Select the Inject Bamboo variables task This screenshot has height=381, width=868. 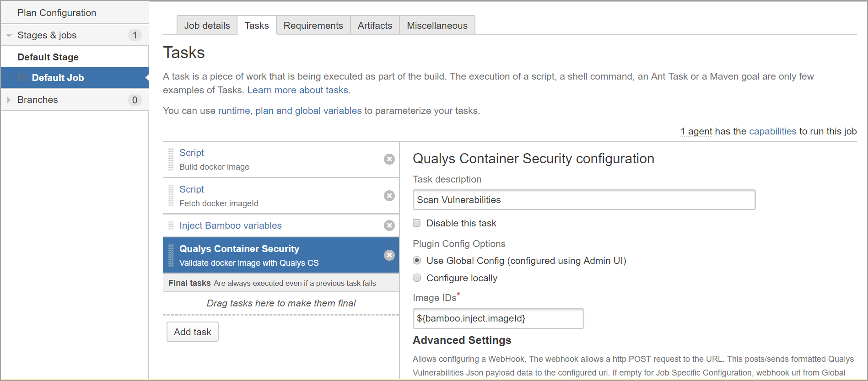pyautogui.click(x=281, y=225)
